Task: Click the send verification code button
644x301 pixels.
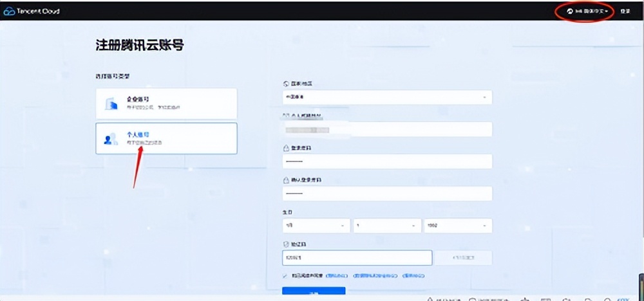Action: point(464,257)
